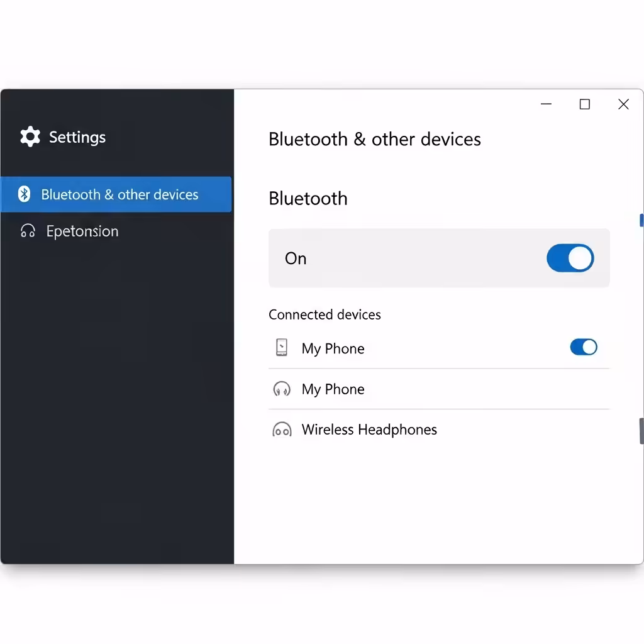Click the Wireless Headphones device icon
Viewport: 644px width, 644px height.
click(282, 430)
